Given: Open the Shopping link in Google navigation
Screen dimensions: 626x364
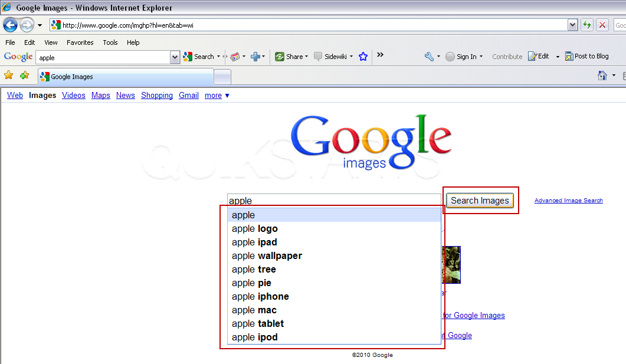Looking at the screenshot, I should [x=157, y=96].
